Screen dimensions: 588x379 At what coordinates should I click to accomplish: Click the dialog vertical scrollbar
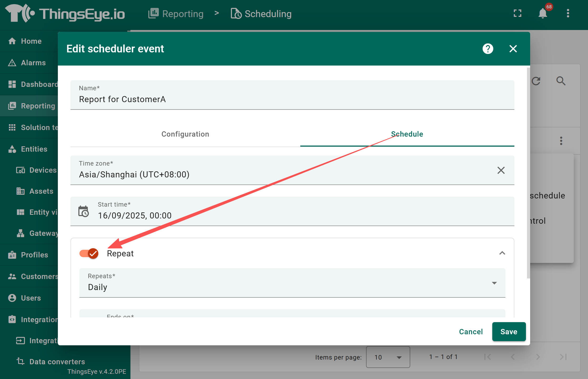point(528,173)
